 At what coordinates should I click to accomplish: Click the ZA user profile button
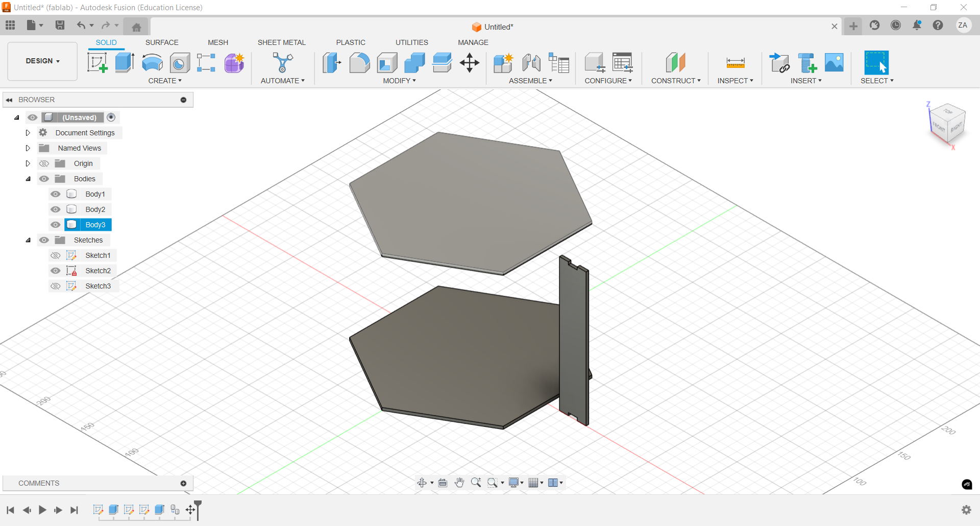[963, 25]
